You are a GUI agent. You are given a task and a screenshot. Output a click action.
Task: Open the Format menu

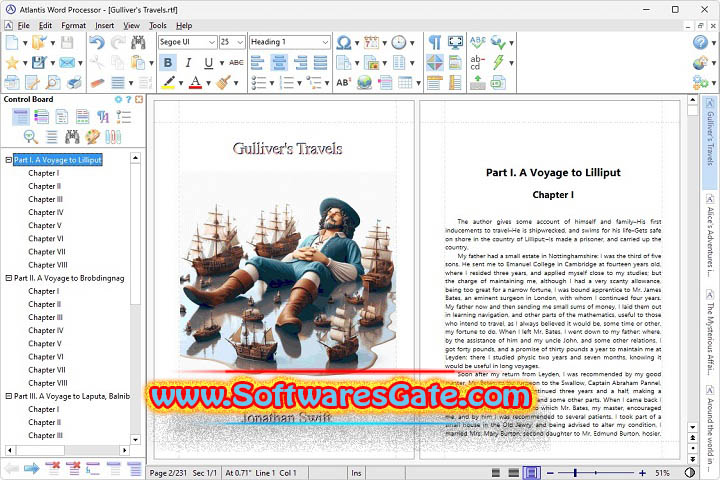tap(73, 26)
